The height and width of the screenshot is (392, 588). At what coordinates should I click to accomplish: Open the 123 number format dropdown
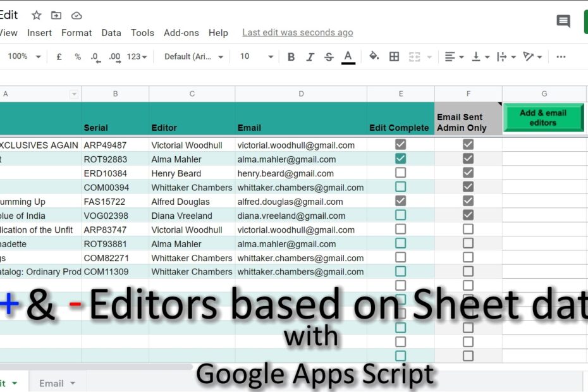tap(137, 57)
